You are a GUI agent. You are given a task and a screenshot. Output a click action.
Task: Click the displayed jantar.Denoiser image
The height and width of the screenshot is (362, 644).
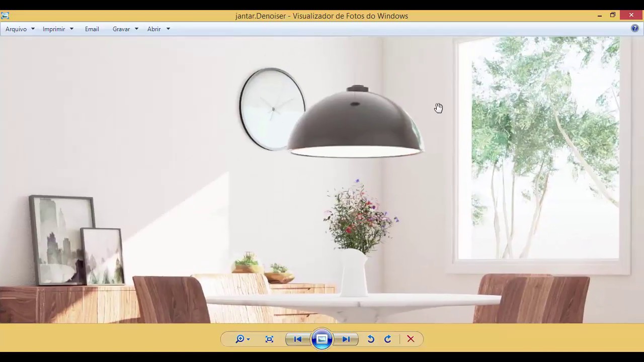tap(322, 179)
